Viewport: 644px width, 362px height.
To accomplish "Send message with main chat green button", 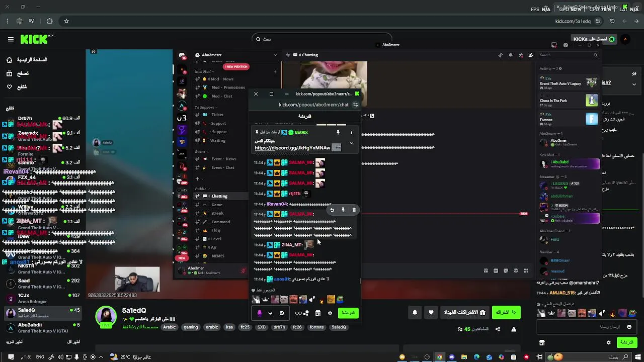I will click(627, 342).
